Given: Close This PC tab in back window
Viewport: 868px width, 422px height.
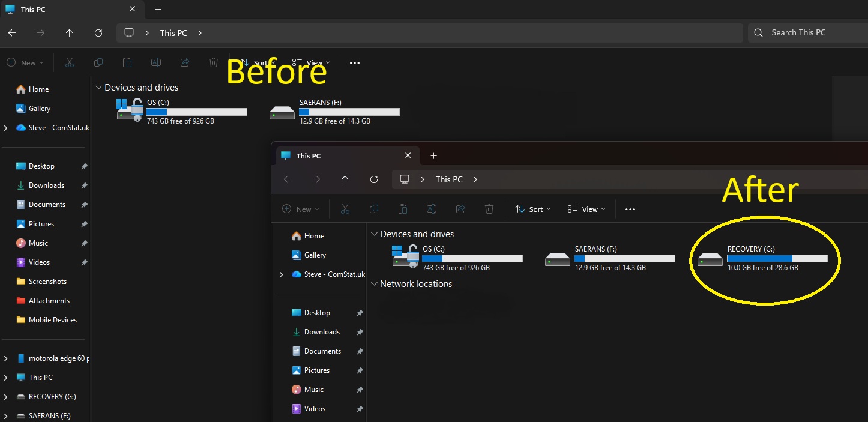Looking at the screenshot, I should click(x=133, y=10).
